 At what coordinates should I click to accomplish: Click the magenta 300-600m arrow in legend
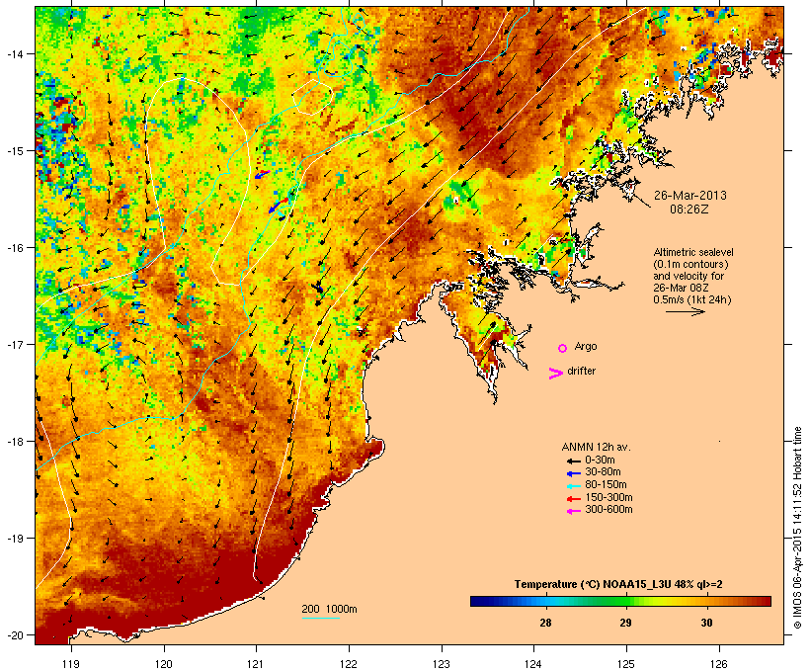click(573, 511)
